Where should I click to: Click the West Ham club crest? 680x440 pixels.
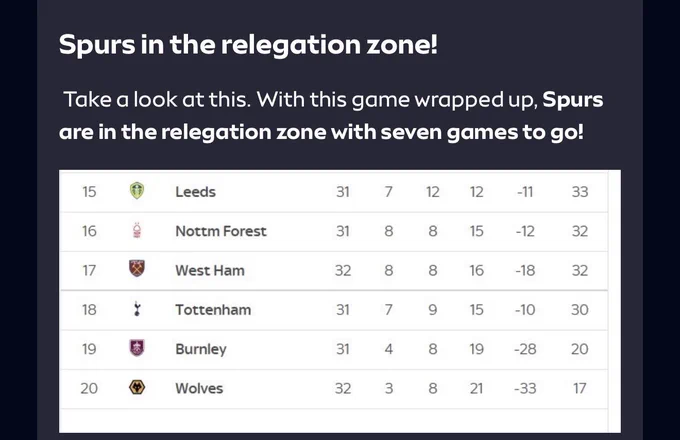coord(137,268)
